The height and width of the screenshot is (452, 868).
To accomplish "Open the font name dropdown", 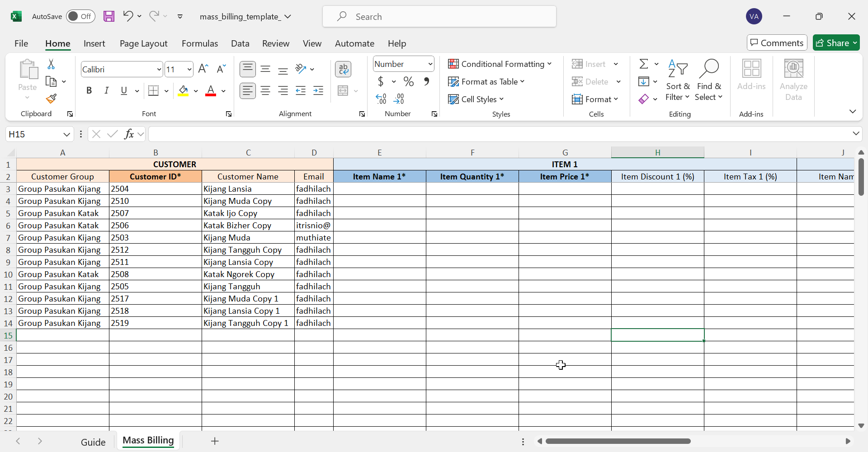I will coord(159,70).
